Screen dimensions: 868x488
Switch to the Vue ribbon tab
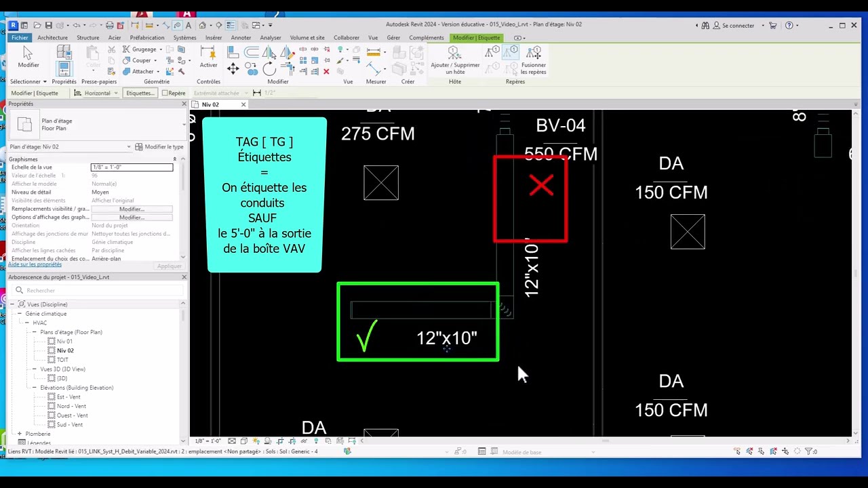pyautogui.click(x=373, y=37)
